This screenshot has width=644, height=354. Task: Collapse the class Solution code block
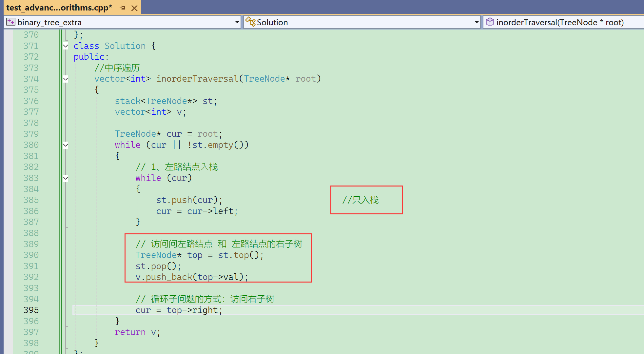66,46
